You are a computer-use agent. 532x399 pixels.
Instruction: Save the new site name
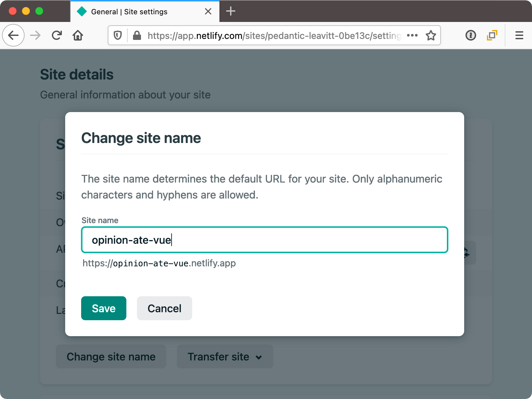click(104, 308)
